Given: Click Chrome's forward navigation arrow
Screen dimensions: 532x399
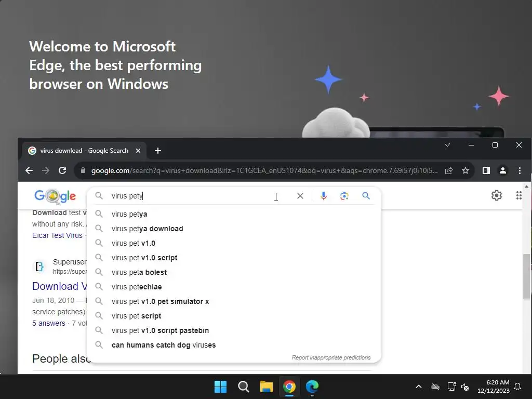Looking at the screenshot, I should [46, 170].
